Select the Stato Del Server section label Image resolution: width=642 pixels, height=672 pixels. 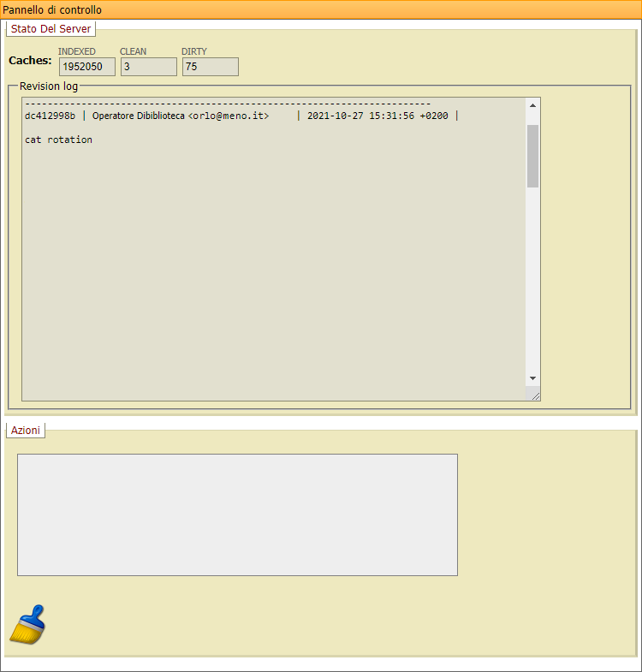pyautogui.click(x=51, y=28)
